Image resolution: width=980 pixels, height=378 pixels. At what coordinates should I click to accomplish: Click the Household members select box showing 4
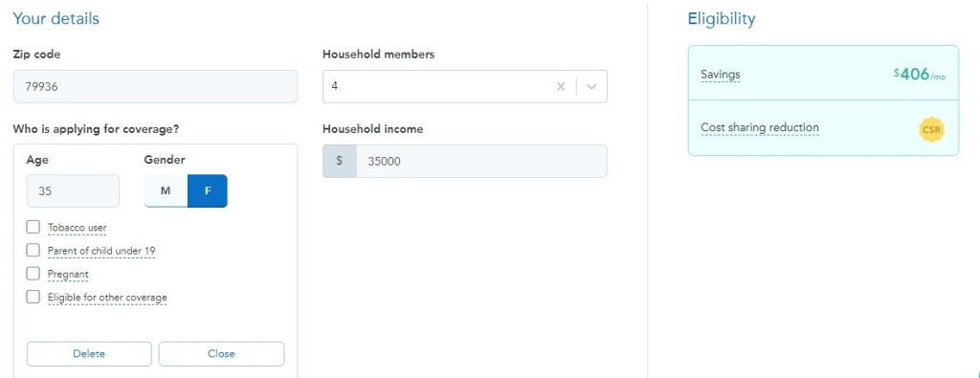(465, 86)
